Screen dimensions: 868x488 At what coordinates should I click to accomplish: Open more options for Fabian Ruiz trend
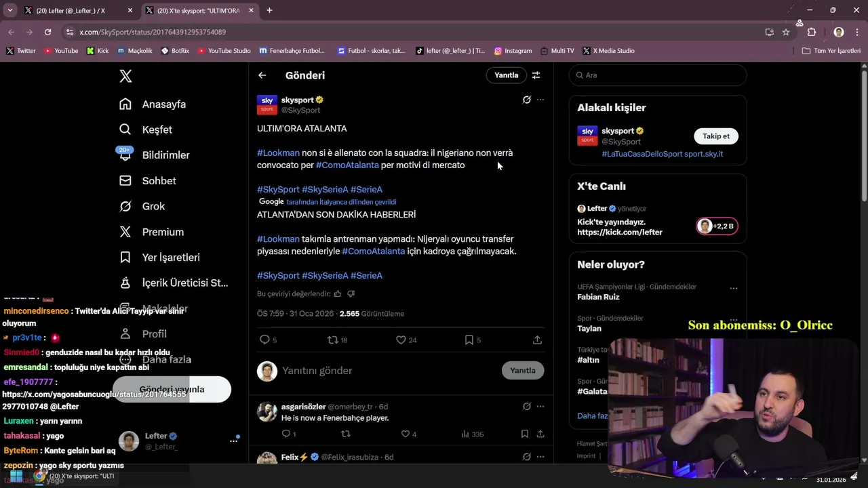pos(733,288)
